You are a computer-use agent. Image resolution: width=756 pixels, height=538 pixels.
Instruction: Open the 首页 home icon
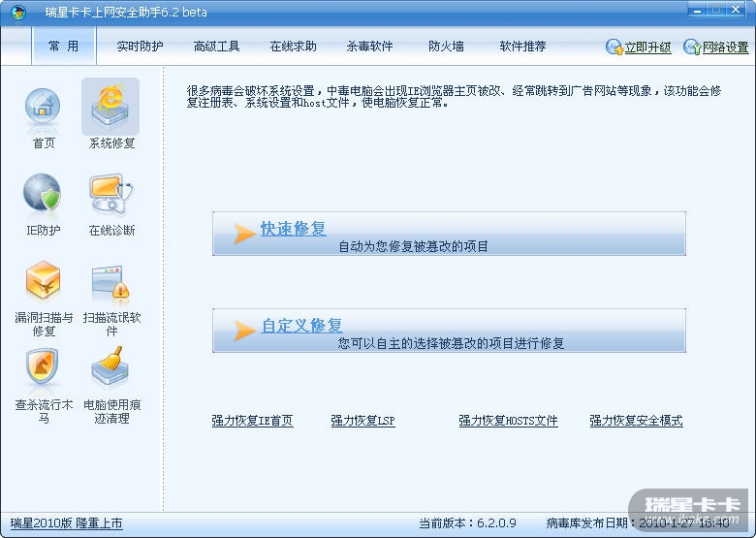click(x=43, y=108)
